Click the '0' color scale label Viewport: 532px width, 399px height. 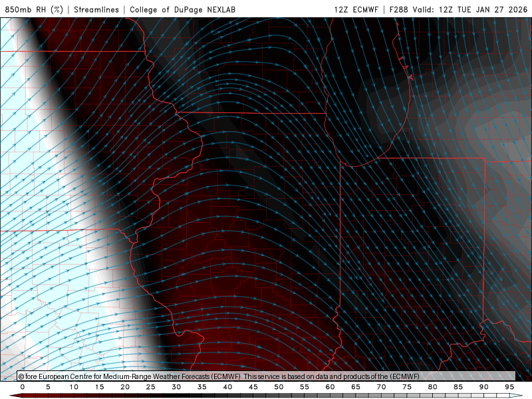pyautogui.click(x=23, y=387)
